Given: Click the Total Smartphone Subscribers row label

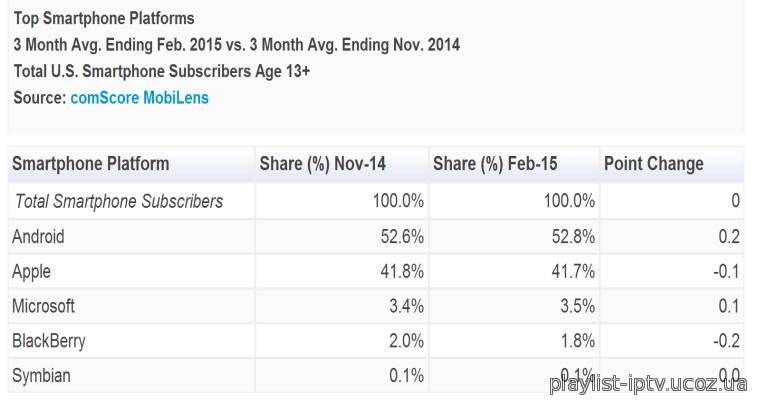Looking at the screenshot, I should 119,201.
